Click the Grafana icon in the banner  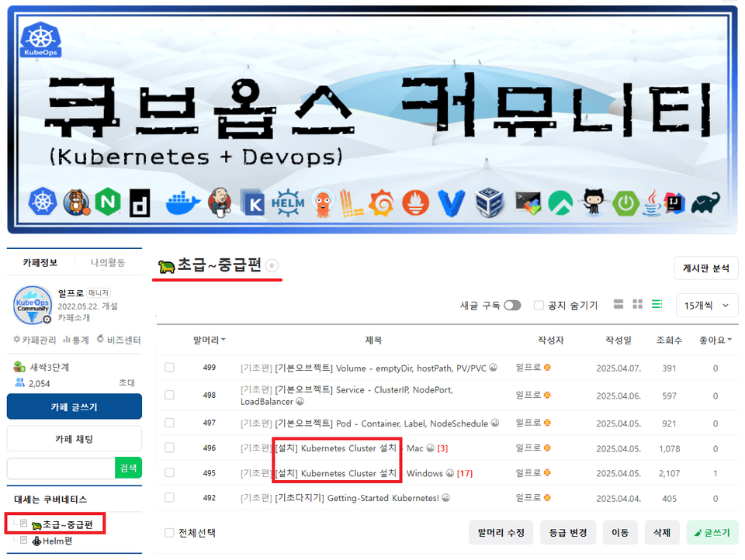click(x=382, y=202)
